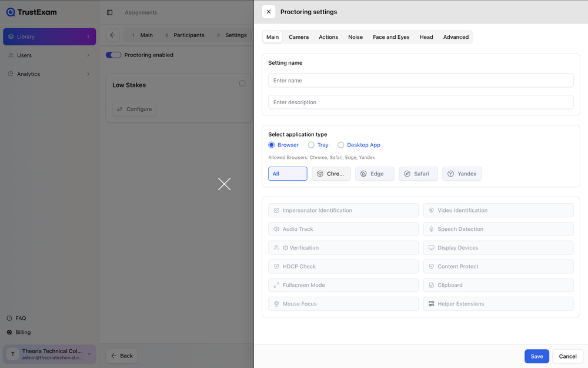This screenshot has width=588, height=368.
Task: Click the Yandex browser icon
Action: pos(451,174)
